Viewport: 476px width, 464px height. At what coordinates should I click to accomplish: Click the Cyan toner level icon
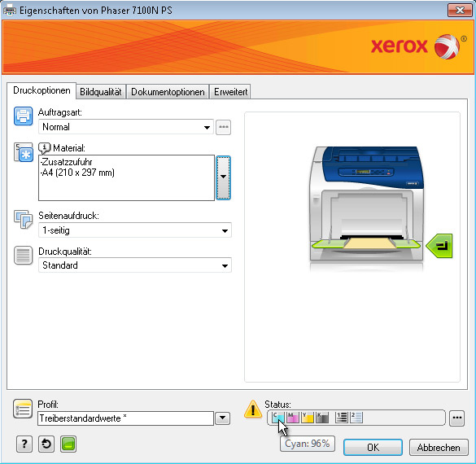(x=277, y=418)
